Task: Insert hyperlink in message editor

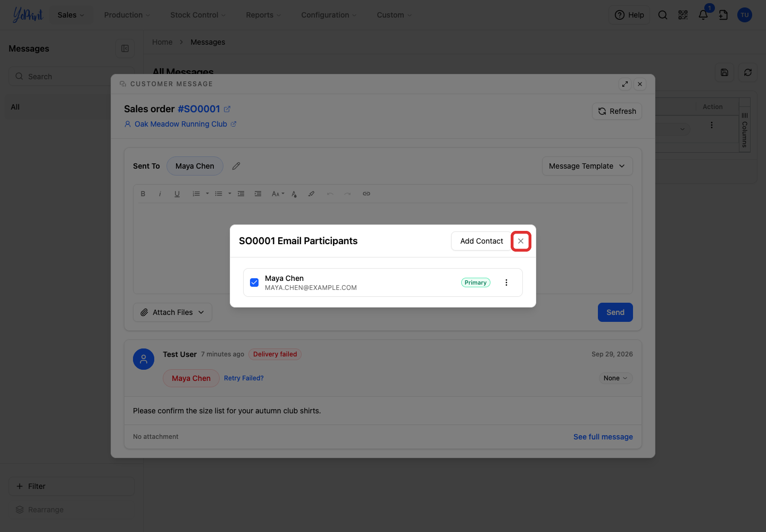Action: [x=367, y=194]
